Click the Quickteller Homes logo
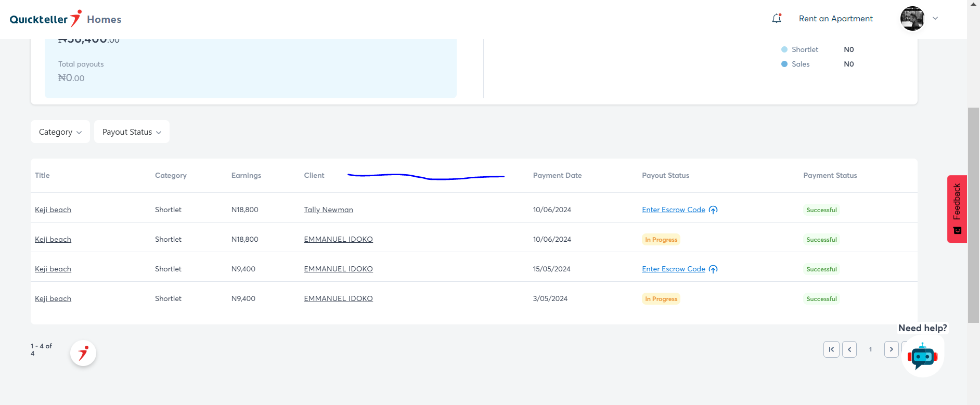 pyautogui.click(x=66, y=19)
